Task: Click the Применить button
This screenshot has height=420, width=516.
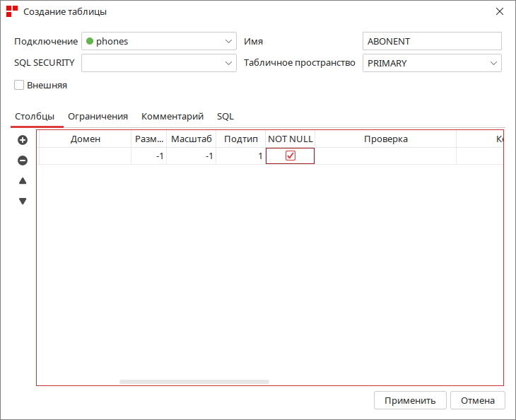Action: 410,400
